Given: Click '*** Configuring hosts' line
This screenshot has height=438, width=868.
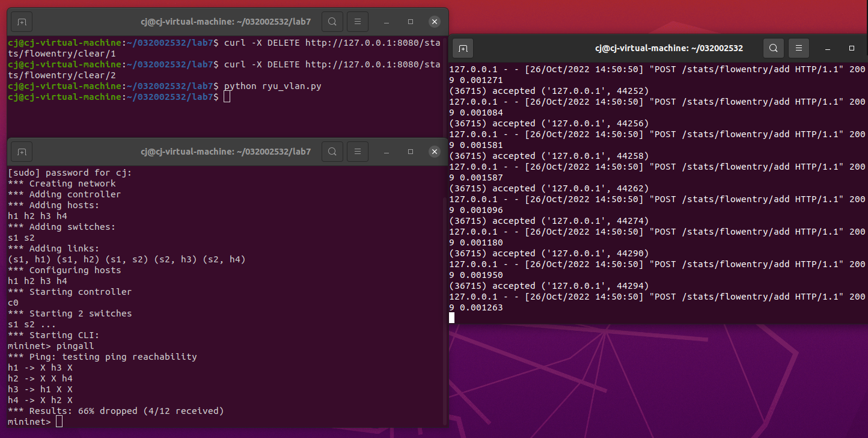Looking at the screenshot, I should pyautogui.click(x=64, y=270).
